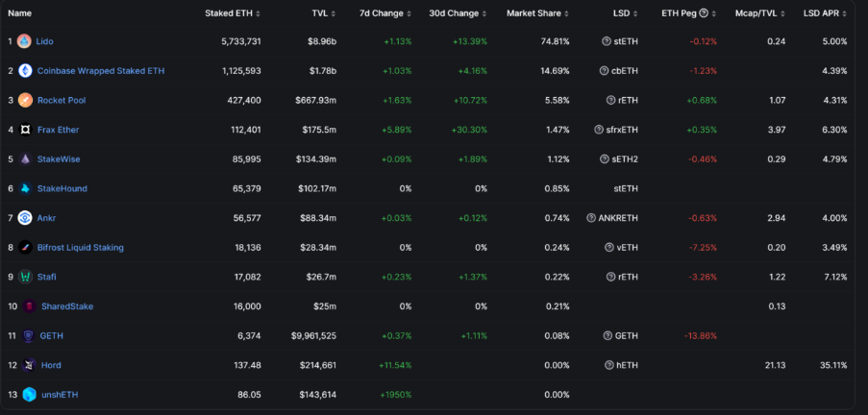
Task: Click the Ankr logo icon
Action: tap(25, 218)
